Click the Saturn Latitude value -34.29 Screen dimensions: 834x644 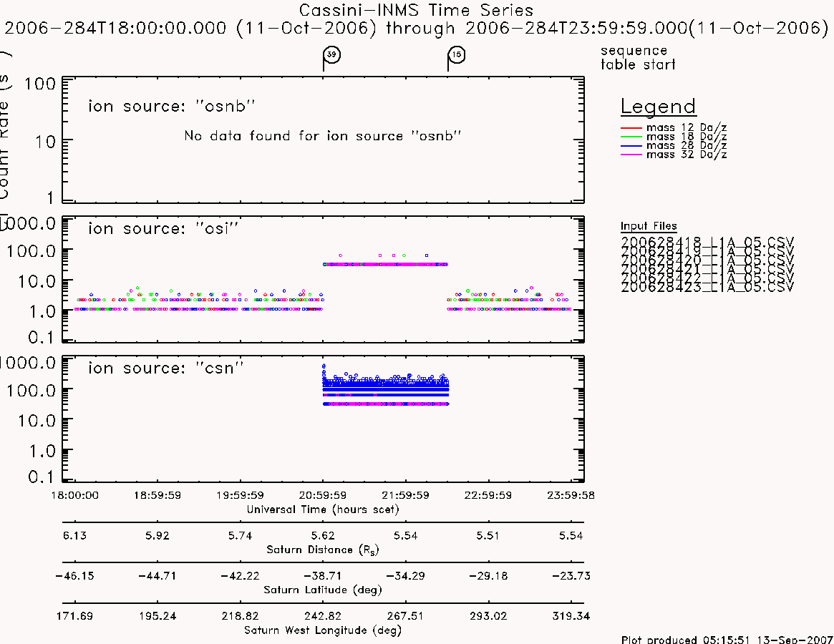tap(405, 576)
